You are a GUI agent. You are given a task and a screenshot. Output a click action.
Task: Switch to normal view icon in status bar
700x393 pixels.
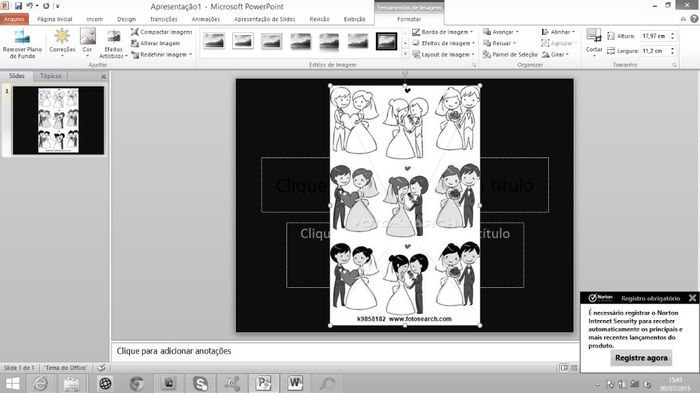[564, 368]
